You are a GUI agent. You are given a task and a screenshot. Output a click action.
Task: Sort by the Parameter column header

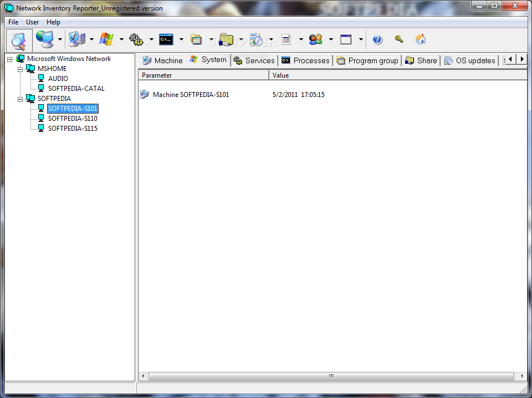203,75
